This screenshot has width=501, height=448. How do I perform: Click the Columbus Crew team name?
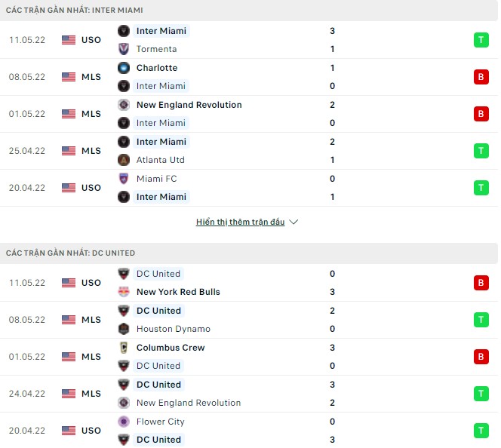pyautogui.click(x=171, y=348)
